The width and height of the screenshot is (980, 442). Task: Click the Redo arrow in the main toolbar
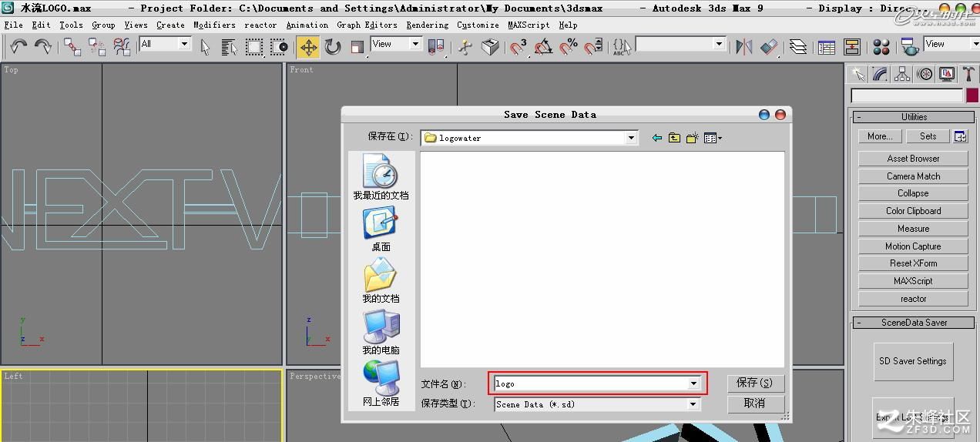(43, 47)
